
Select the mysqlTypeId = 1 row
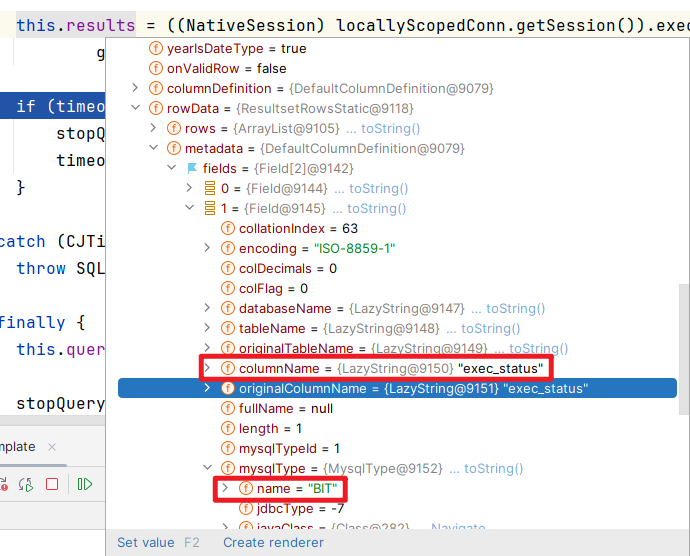pos(280,449)
